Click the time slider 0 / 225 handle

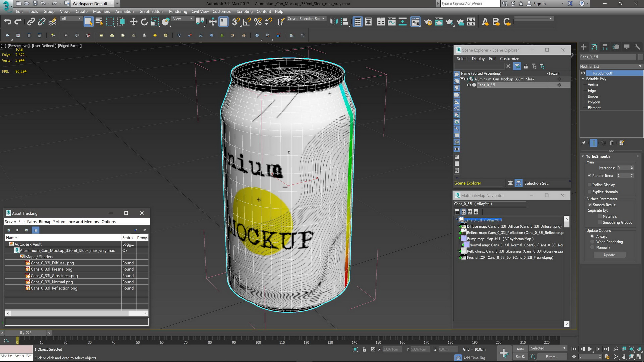tap(26, 333)
